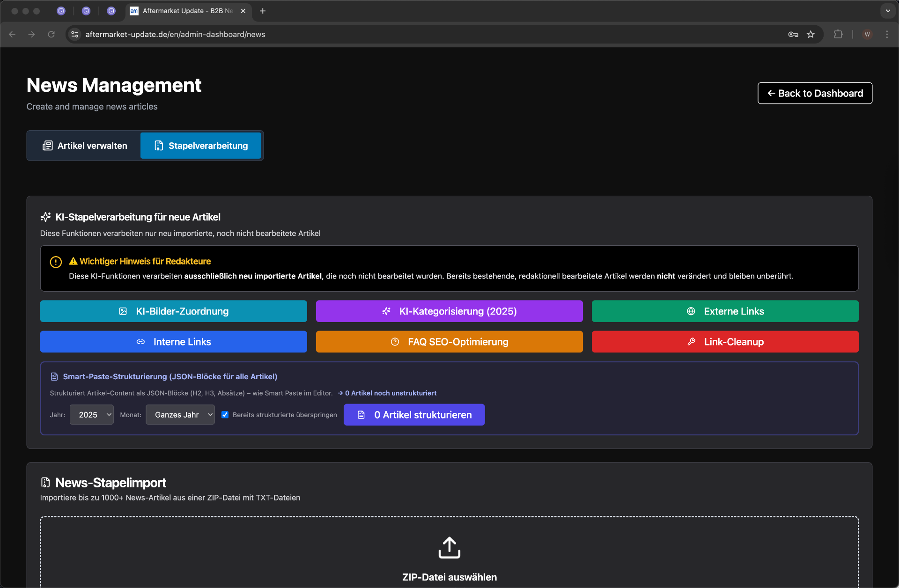899x588 pixels.
Task: Click the warning circle icon in notice
Action: [56, 262]
